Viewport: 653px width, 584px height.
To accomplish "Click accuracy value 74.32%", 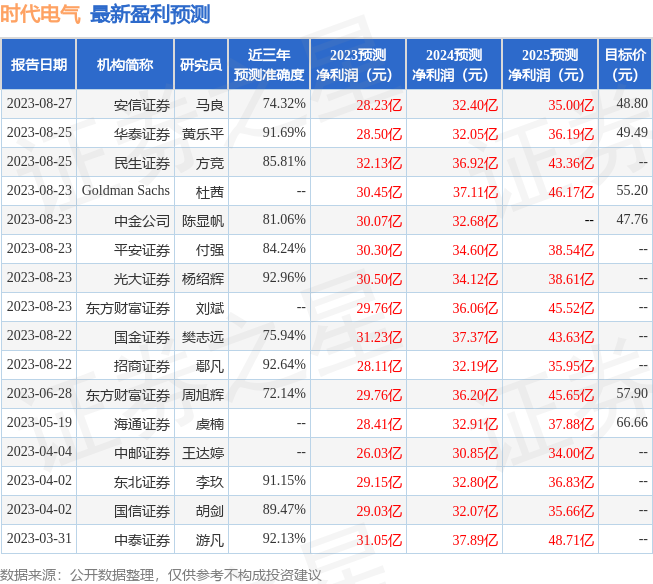I will [284, 103].
